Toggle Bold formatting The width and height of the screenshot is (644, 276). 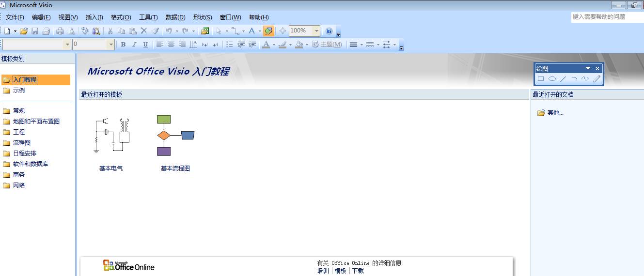tap(123, 45)
